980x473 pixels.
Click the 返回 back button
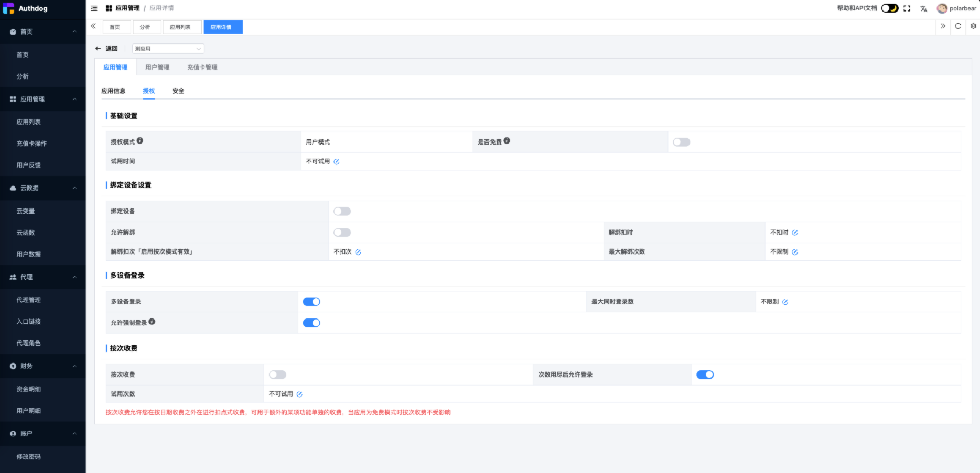[x=106, y=49]
